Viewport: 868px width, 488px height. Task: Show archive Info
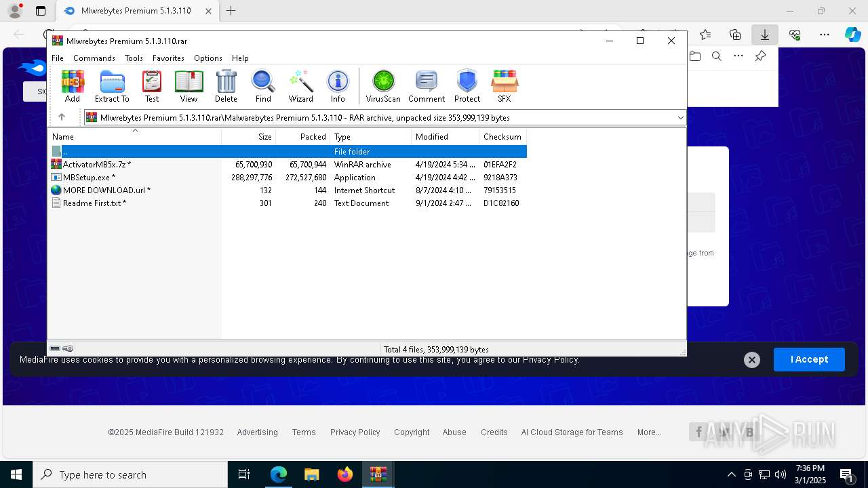[338, 86]
